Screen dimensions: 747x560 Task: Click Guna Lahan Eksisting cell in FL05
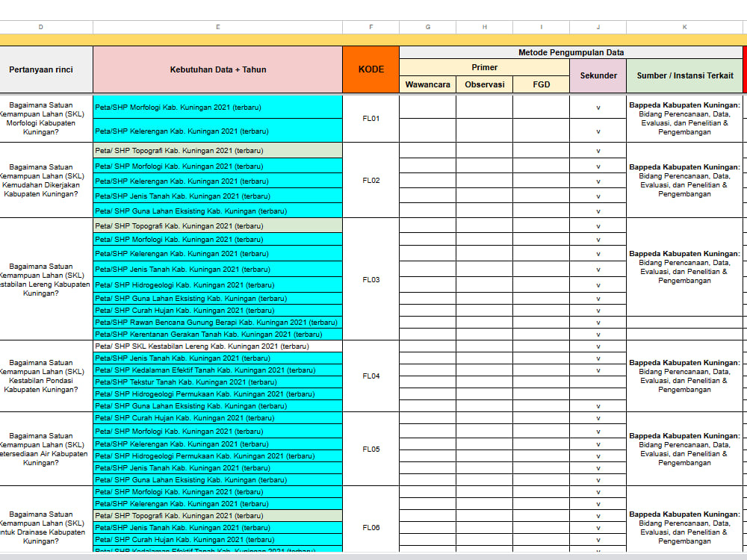point(217,480)
